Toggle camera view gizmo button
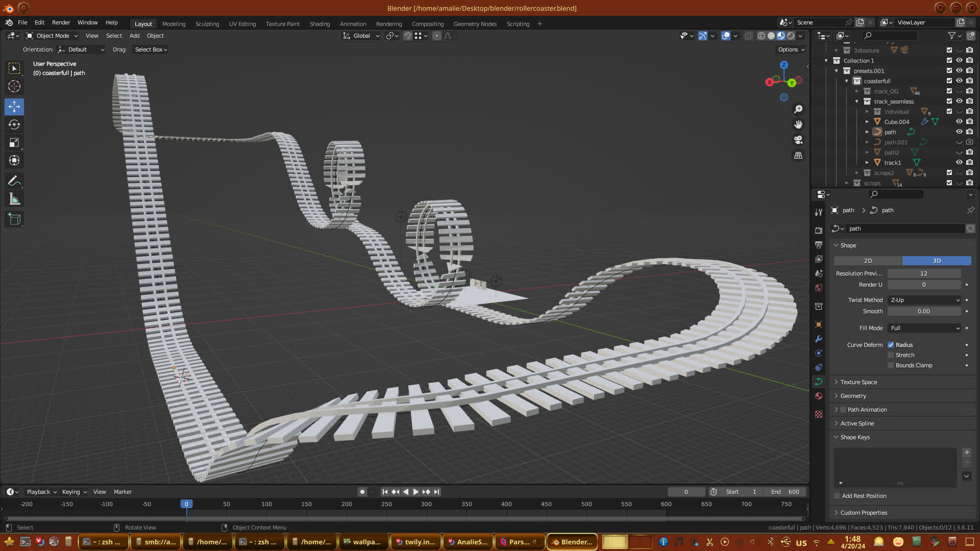 coord(798,140)
